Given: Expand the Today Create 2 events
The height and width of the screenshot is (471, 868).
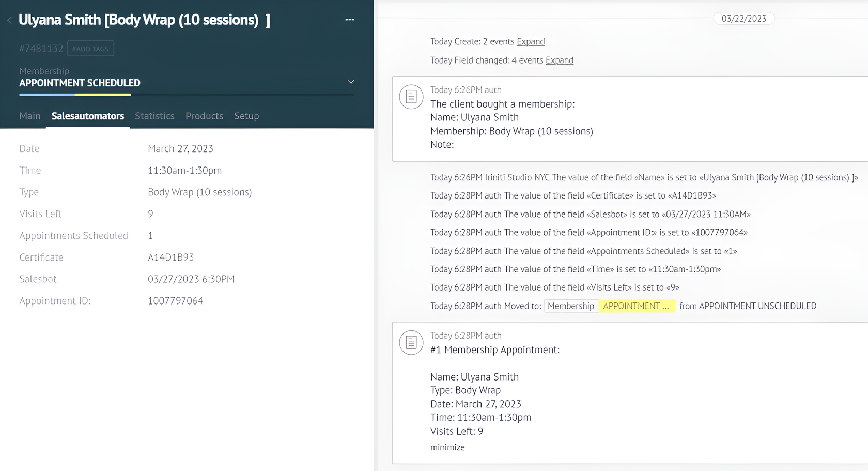Looking at the screenshot, I should click(531, 42).
